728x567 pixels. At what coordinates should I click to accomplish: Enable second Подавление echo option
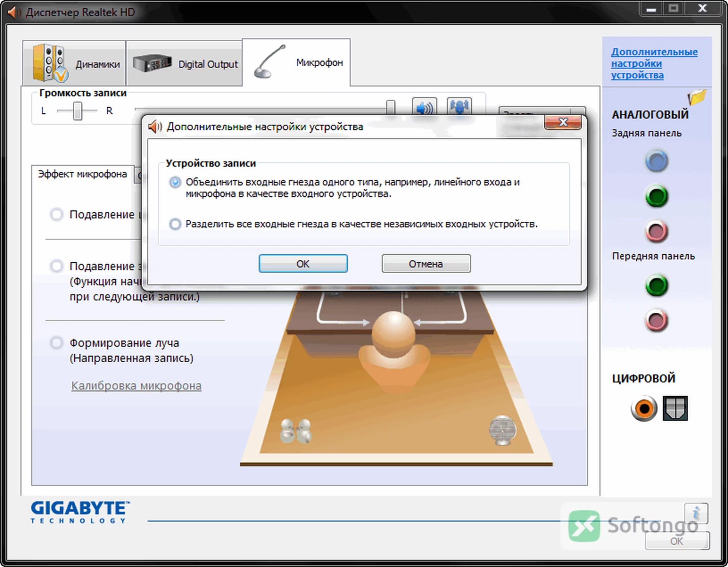[x=56, y=266]
